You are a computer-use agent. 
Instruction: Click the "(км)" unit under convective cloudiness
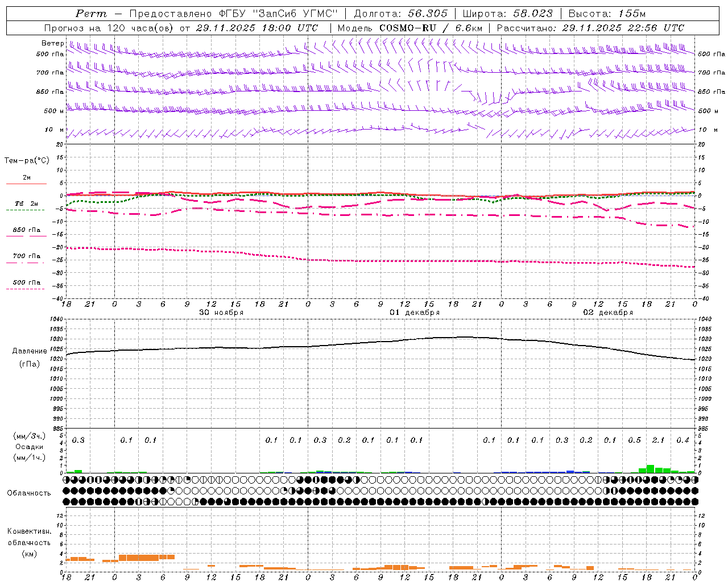click(30, 553)
